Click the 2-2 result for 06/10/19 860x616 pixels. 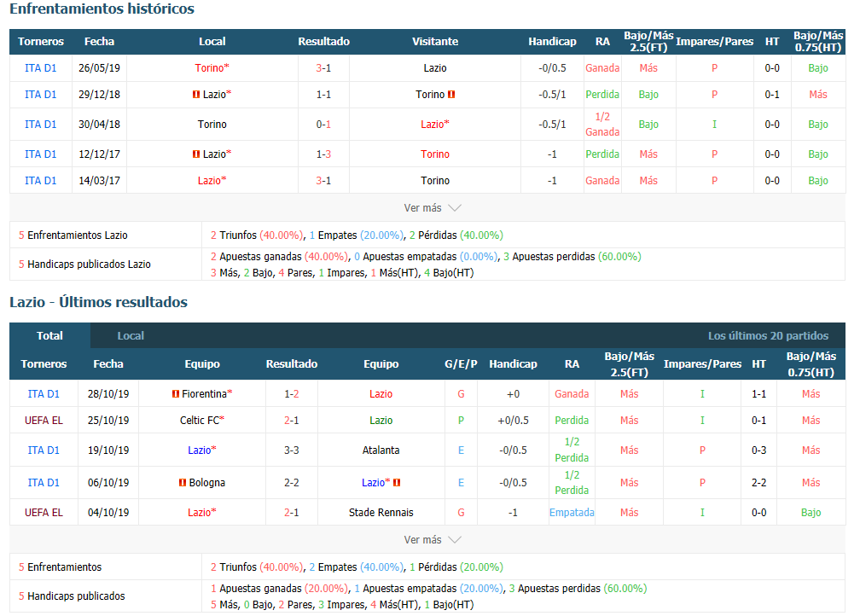point(292,483)
